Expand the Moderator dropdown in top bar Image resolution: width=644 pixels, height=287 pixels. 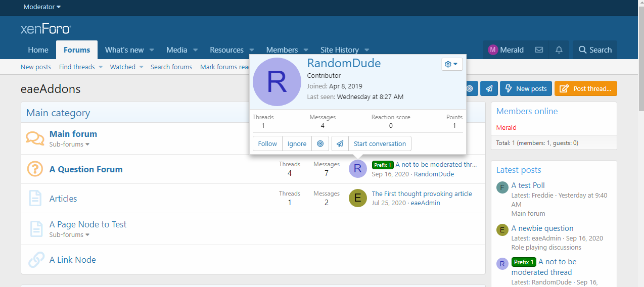point(42,7)
